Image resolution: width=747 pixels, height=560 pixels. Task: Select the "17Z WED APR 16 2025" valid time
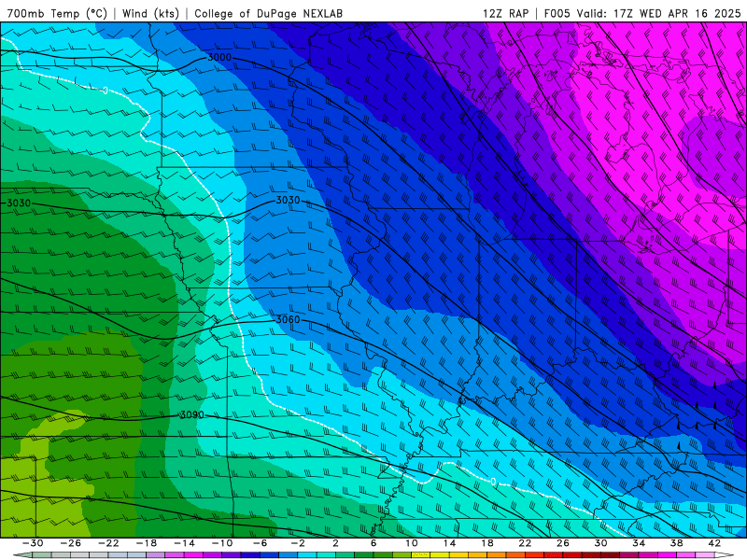677,13
